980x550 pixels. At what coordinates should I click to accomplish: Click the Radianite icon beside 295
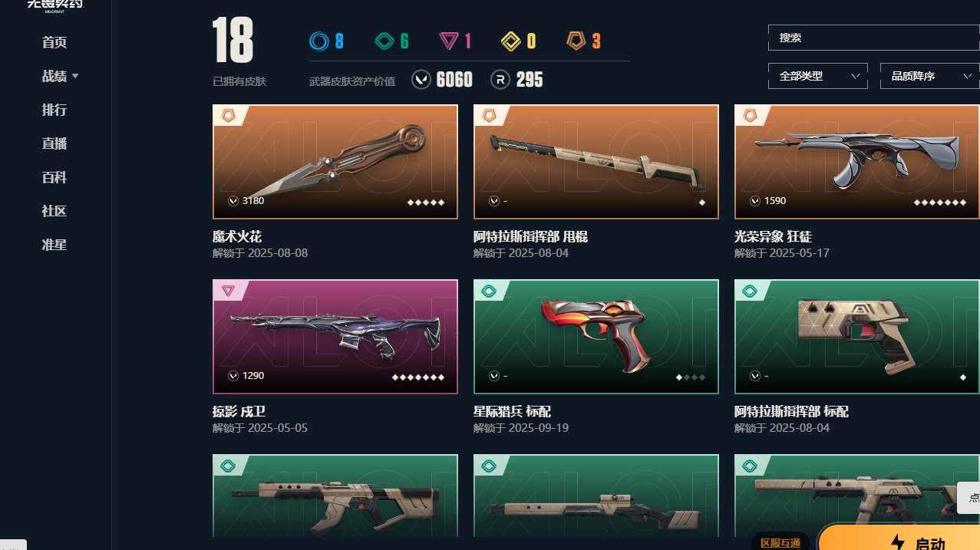[500, 79]
